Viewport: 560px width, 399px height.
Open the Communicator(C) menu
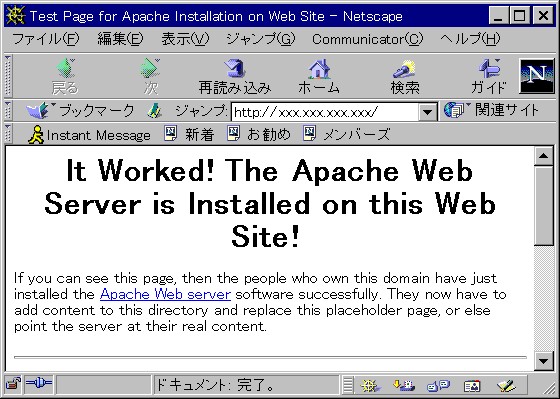click(x=368, y=39)
